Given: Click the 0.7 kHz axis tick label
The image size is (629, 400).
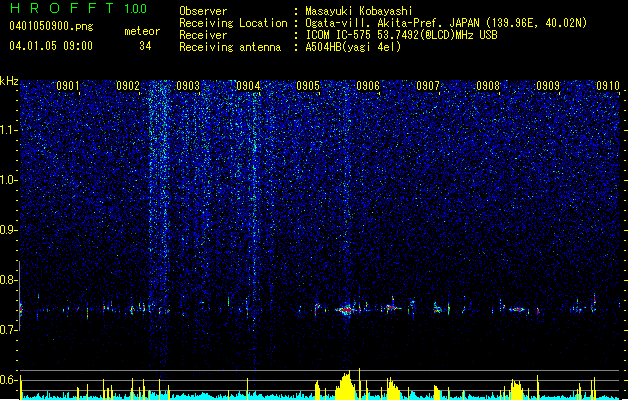Looking at the screenshot, I should pyautogui.click(x=8, y=330).
